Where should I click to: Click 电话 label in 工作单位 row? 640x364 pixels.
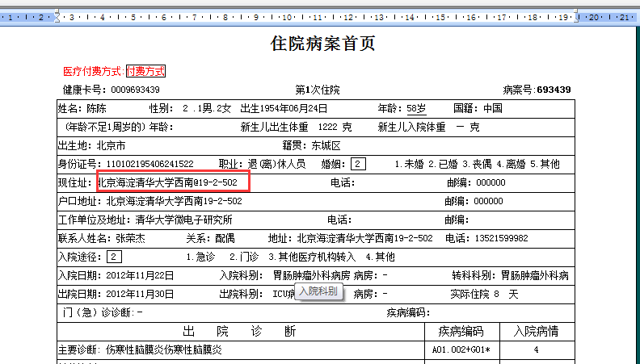click(x=339, y=220)
